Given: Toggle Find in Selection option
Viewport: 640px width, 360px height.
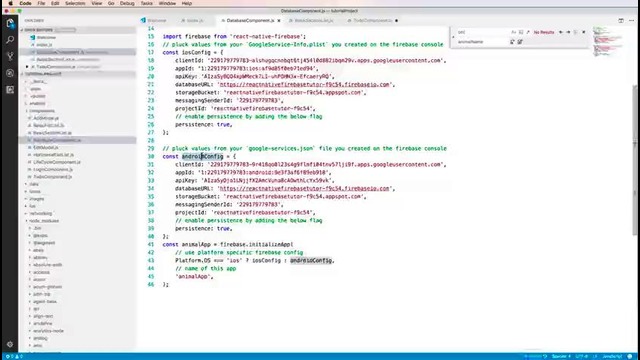Looking at the screenshot, I should coord(576,32).
